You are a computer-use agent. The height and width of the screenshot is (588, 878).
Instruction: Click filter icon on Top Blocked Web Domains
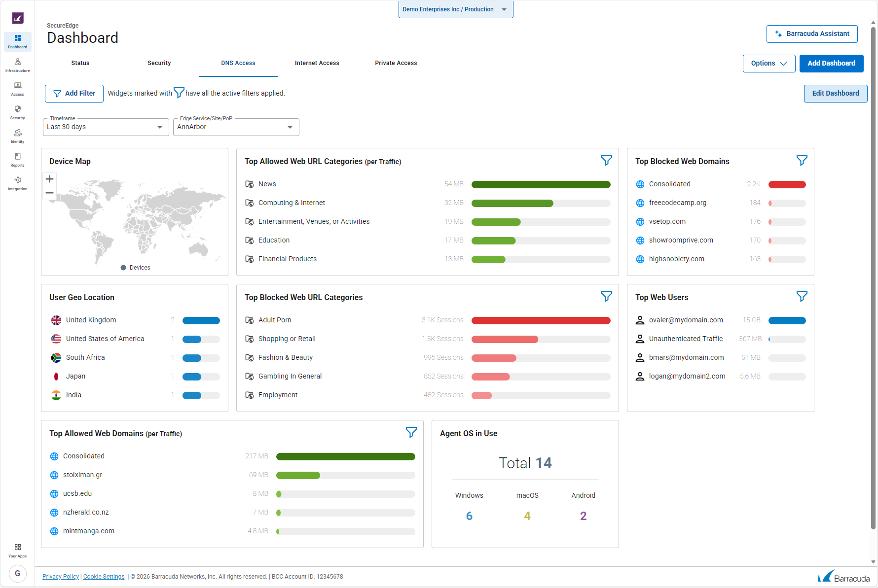coord(802,160)
